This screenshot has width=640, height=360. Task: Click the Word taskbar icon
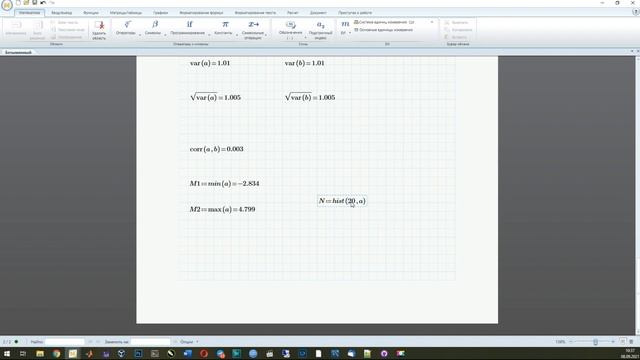(x=187, y=353)
